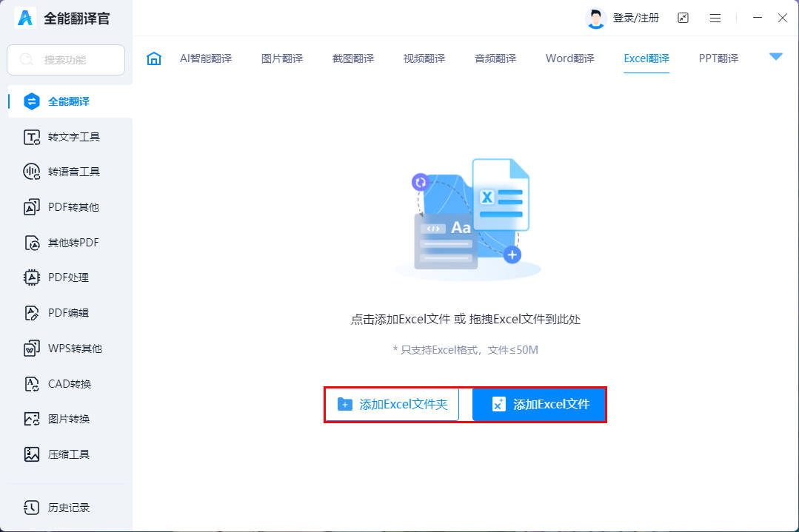Open PDF转其他 in sidebar
The width and height of the screenshot is (799, 532).
[70, 207]
